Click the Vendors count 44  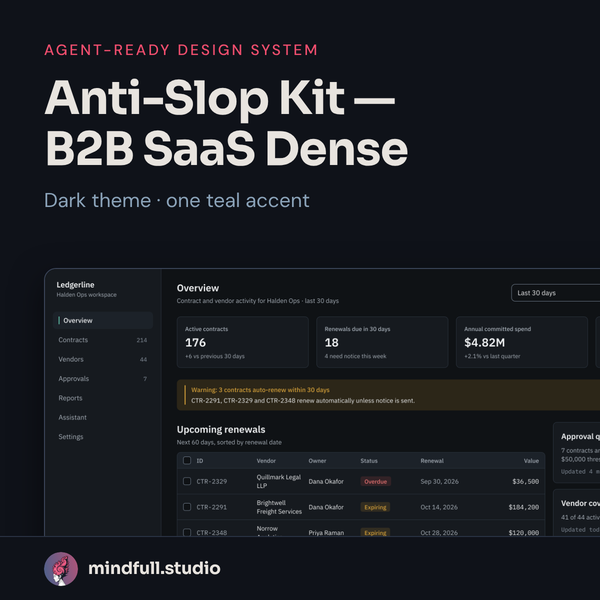[143, 360]
